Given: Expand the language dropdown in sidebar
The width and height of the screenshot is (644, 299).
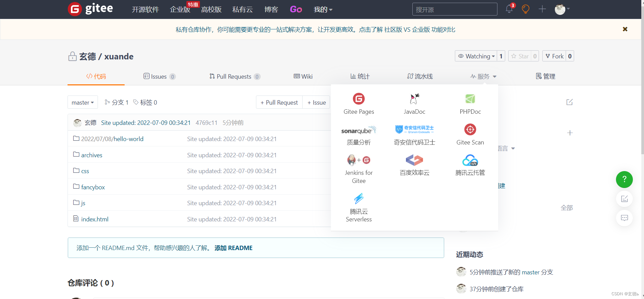Looking at the screenshot, I should coord(506,148).
